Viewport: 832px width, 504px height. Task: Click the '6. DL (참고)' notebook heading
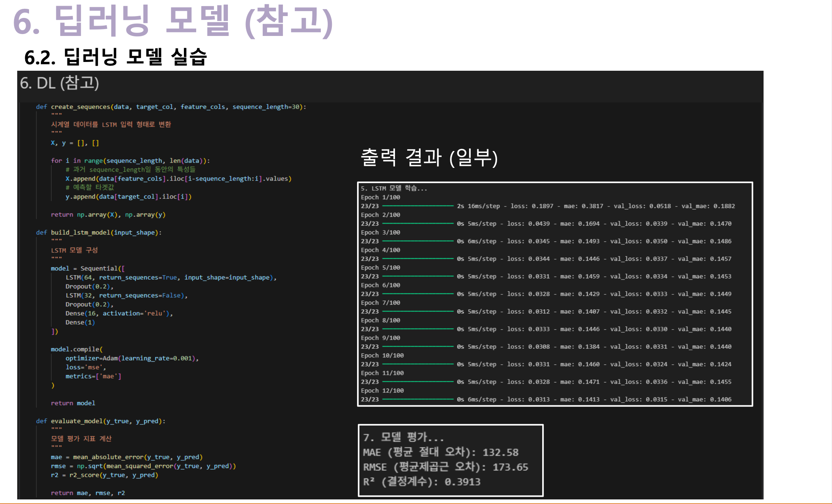click(x=59, y=83)
